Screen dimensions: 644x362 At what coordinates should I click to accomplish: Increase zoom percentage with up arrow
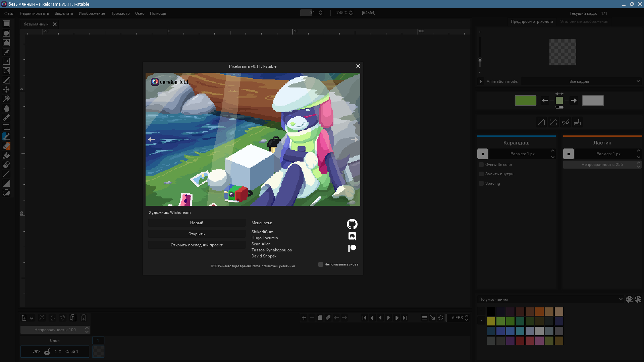(x=351, y=11)
